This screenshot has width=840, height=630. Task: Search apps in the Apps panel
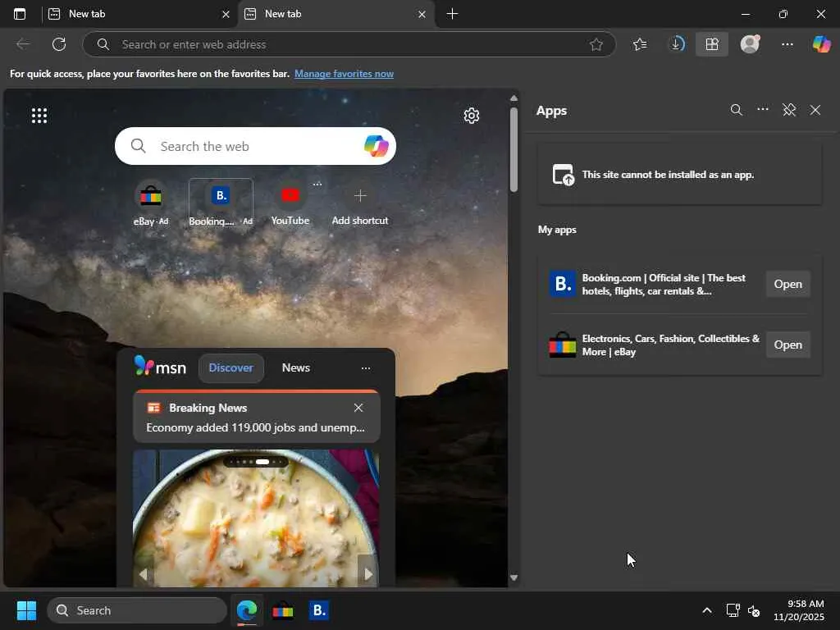tap(737, 110)
